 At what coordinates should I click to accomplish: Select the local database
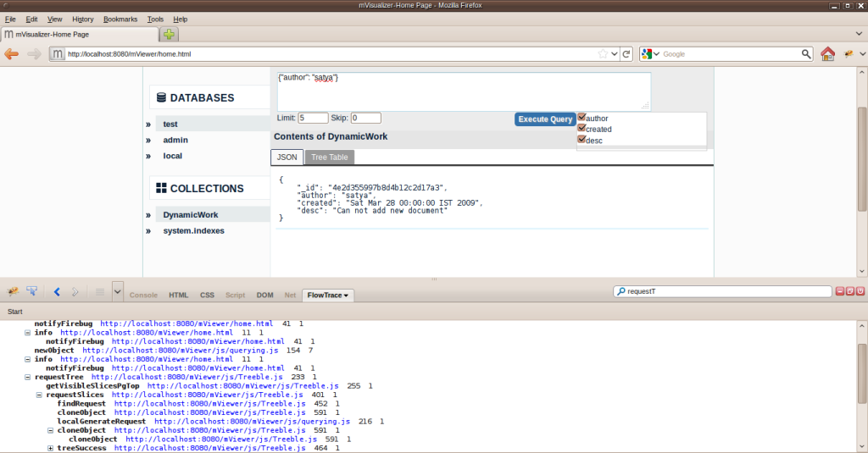(173, 156)
